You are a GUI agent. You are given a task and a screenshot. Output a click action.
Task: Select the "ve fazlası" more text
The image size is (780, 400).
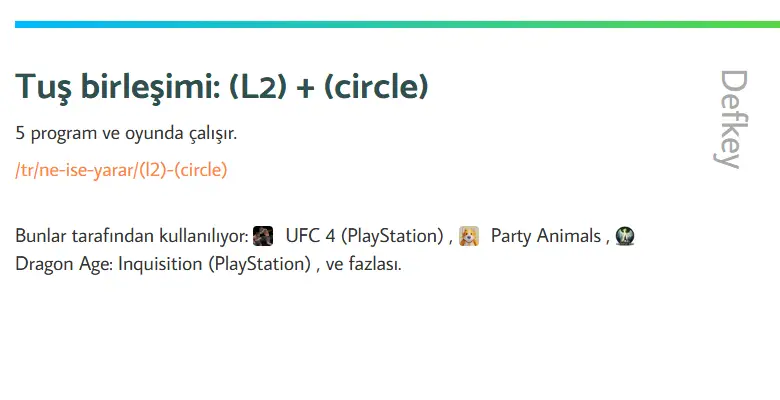pyautogui.click(x=363, y=264)
